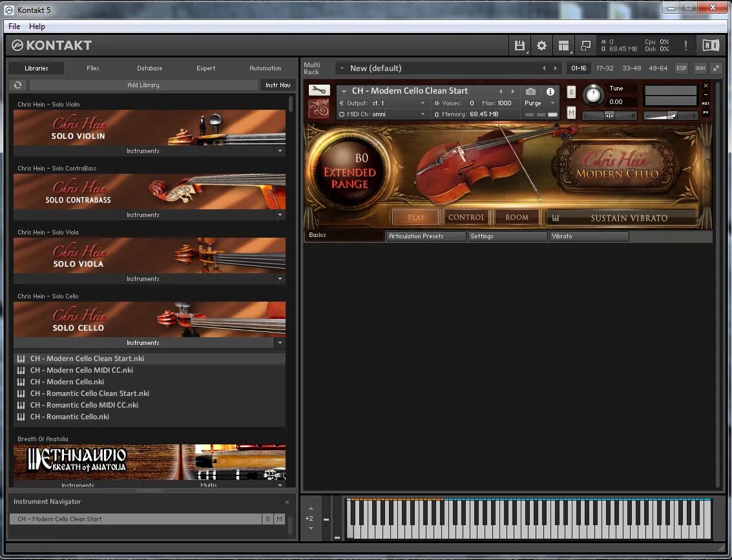Toggle instrument Solo S button

[x=571, y=92]
